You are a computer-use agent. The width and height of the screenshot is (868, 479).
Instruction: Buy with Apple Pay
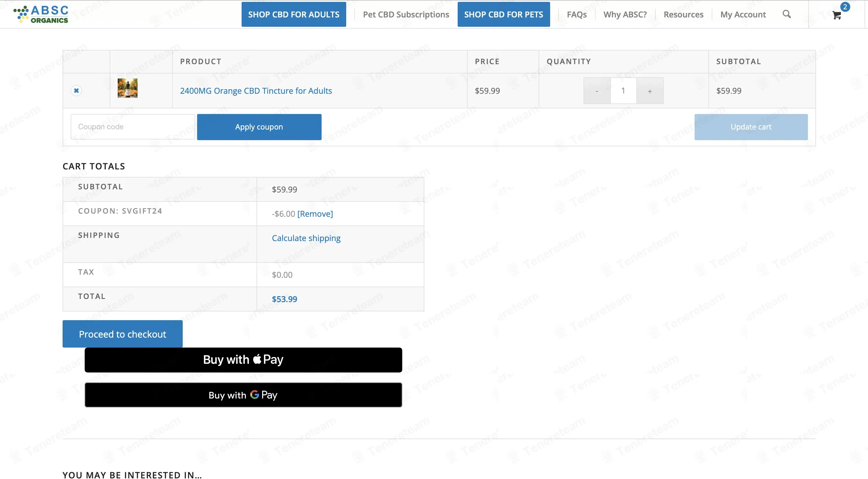(243, 360)
